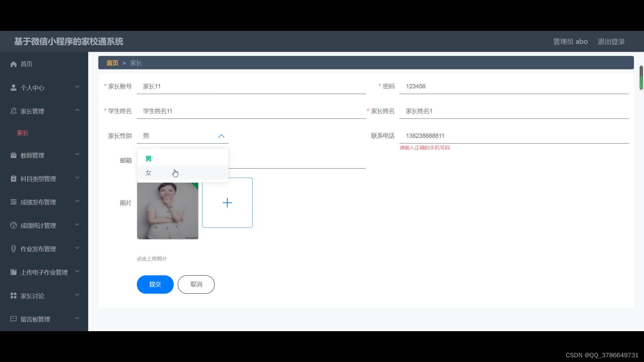Select the 成绩统计管理 clock icon
This screenshot has width=644, height=362.
pyautogui.click(x=13, y=225)
